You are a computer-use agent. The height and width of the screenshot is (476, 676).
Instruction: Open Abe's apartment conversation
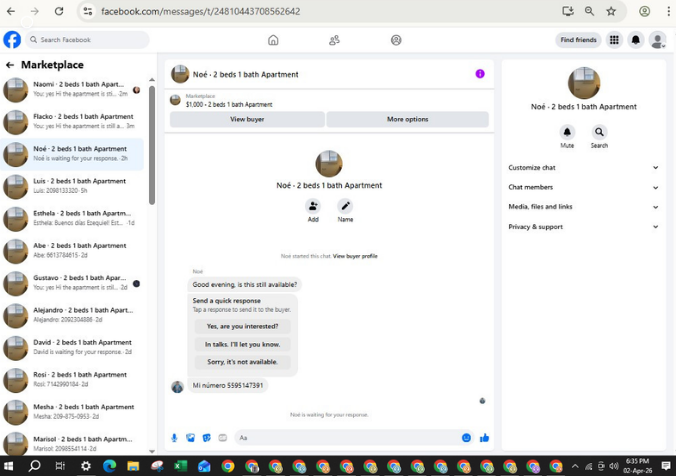pos(72,251)
